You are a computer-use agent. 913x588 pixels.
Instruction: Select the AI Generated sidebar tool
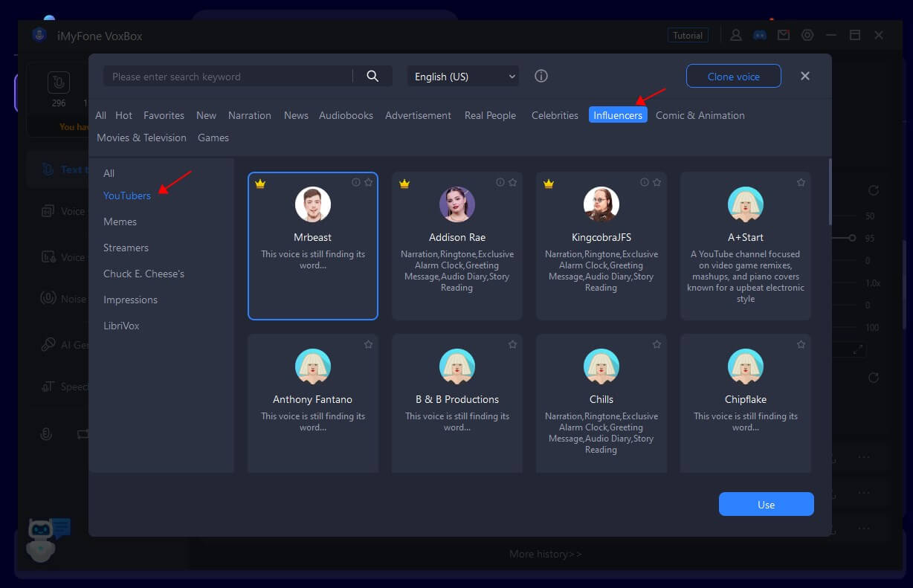tap(46, 344)
